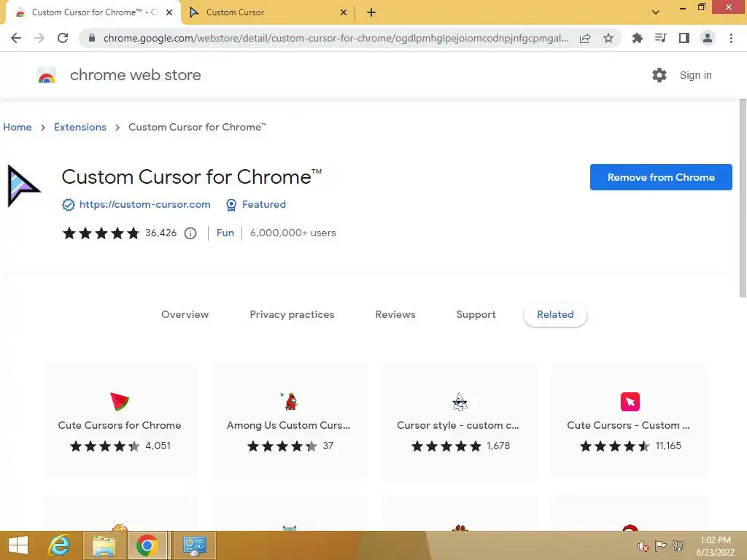Image resolution: width=747 pixels, height=560 pixels.
Task: Open Windows Start button
Action: pos(18,545)
